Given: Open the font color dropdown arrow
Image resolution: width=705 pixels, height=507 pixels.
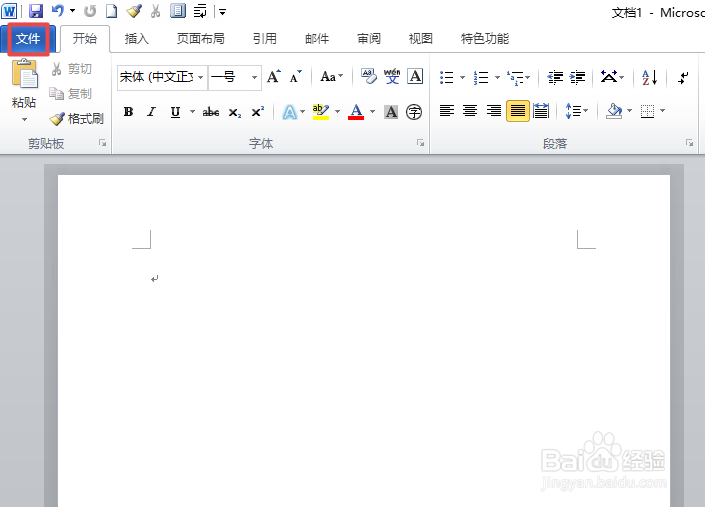Looking at the screenshot, I should click(x=373, y=111).
